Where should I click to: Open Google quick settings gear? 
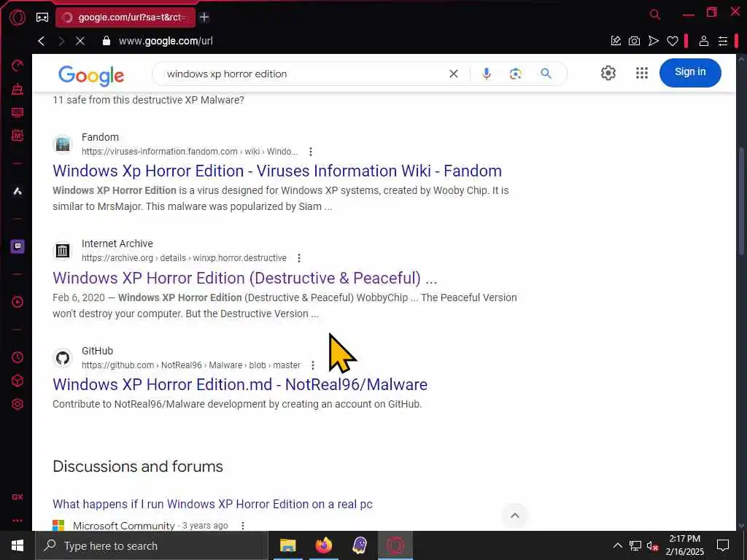[608, 73]
